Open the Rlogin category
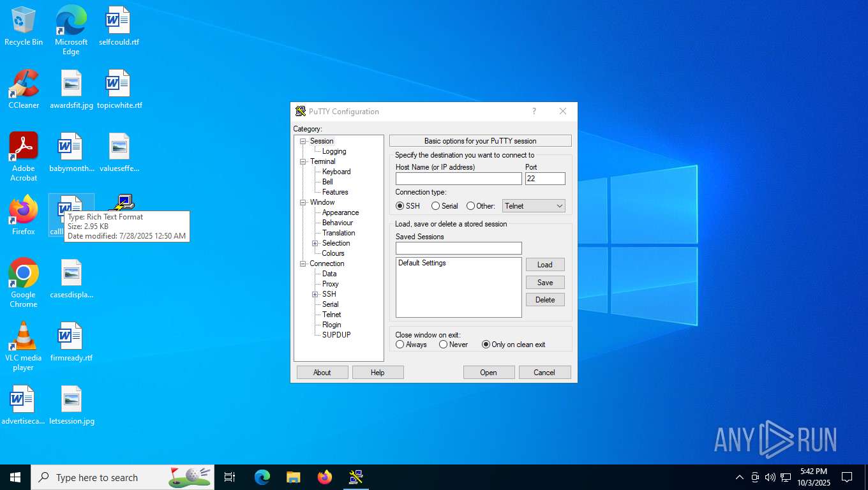868x490 pixels. coord(332,325)
